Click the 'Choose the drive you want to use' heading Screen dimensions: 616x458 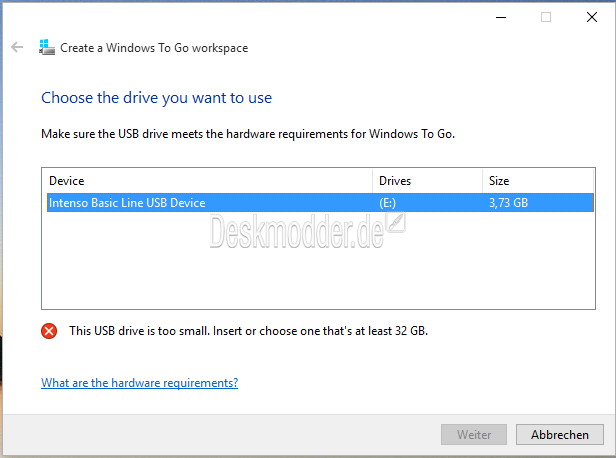click(x=156, y=98)
